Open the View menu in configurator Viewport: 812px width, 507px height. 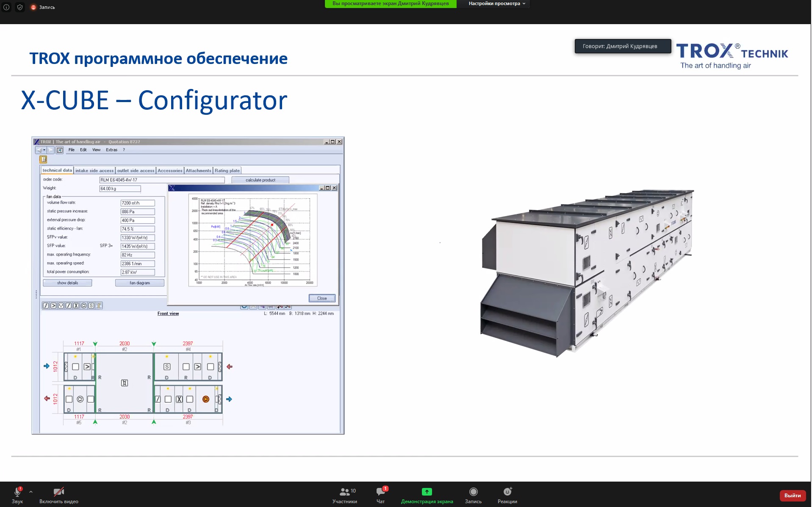(x=97, y=150)
